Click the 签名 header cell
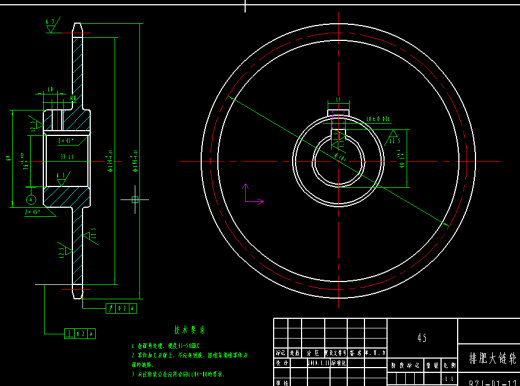 tap(356, 353)
